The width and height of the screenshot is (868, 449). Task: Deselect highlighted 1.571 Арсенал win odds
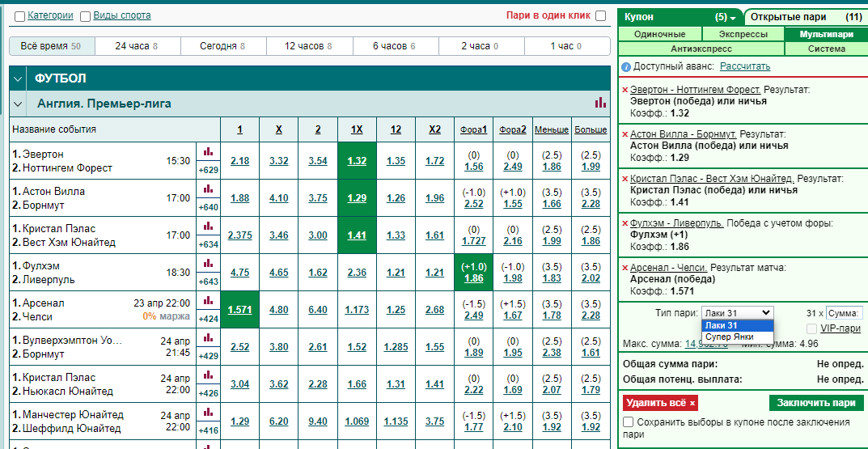click(239, 310)
